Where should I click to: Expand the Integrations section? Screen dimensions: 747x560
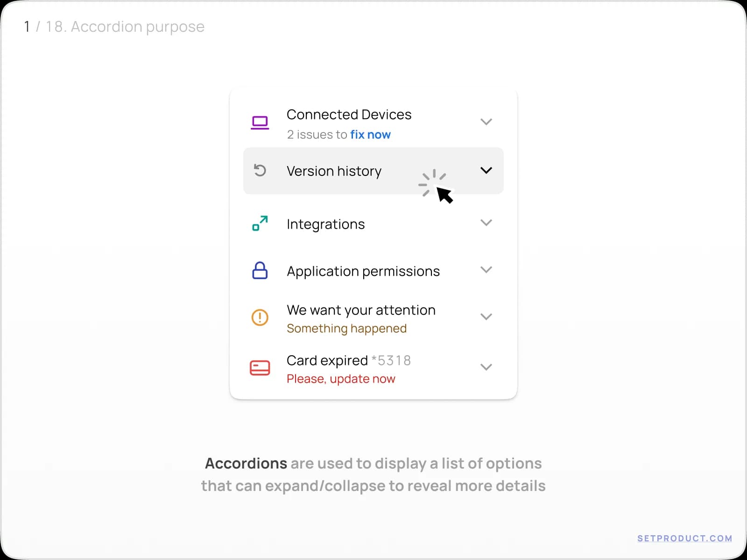click(486, 223)
